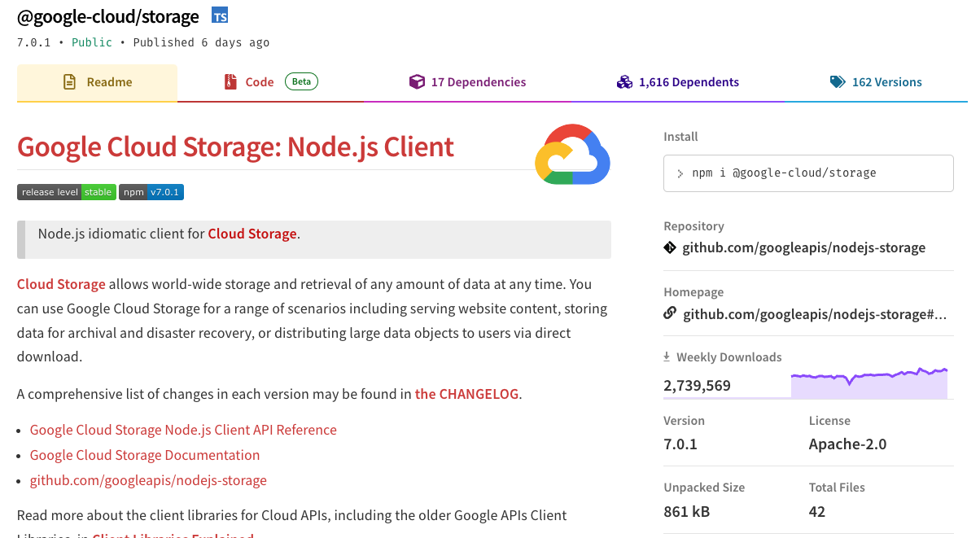This screenshot has height=538, width=980.
Task: Click the git repository diamond icon
Action: (670, 247)
